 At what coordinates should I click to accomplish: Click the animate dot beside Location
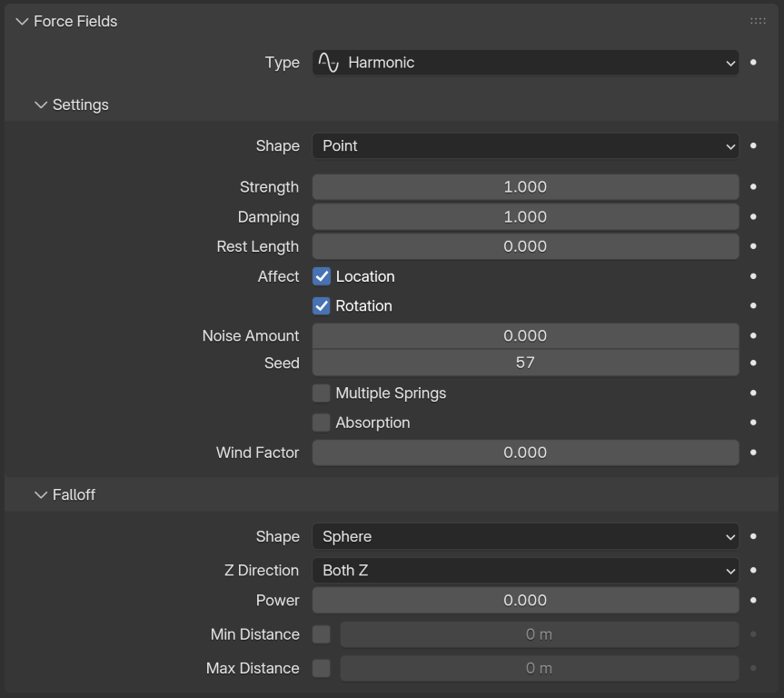coord(753,276)
